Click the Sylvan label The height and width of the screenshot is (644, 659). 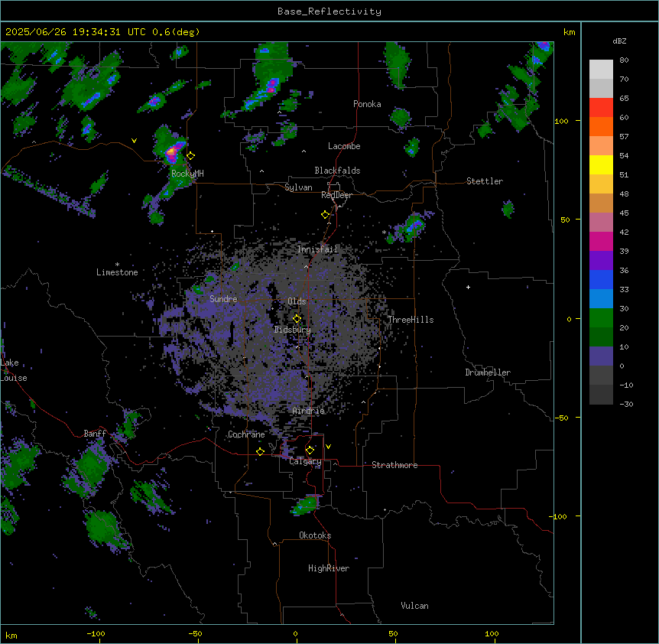coord(298,187)
